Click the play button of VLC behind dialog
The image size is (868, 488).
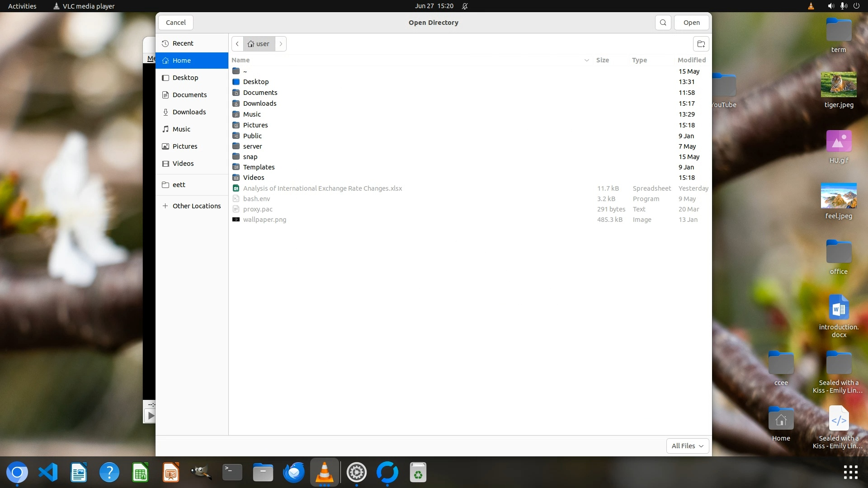point(150,415)
